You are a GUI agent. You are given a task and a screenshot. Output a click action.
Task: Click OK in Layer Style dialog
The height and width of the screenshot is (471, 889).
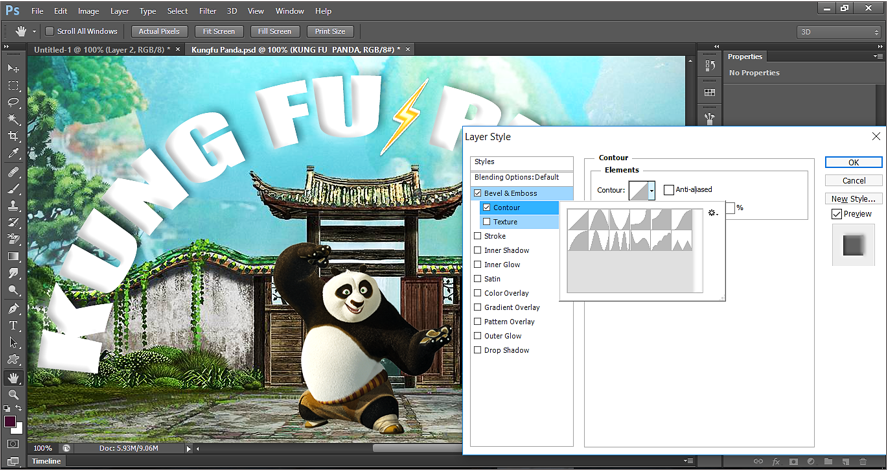coord(854,163)
